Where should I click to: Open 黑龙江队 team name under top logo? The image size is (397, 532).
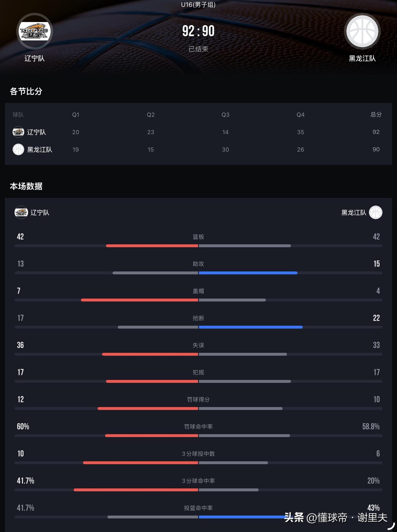pyautogui.click(x=362, y=58)
